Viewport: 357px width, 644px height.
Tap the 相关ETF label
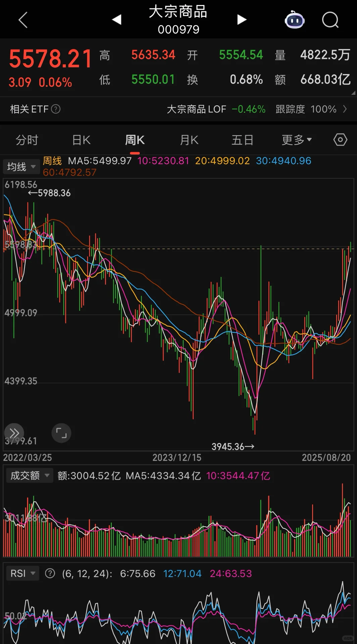(x=30, y=109)
